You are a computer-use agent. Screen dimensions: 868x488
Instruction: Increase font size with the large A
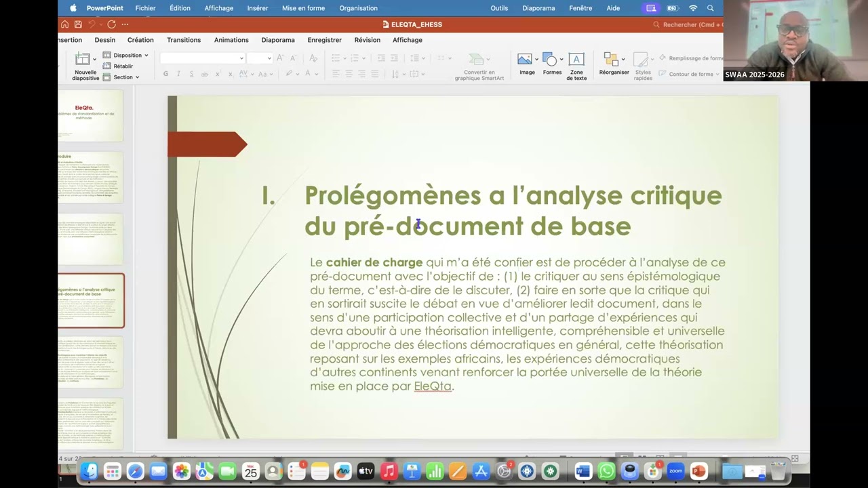coord(280,58)
